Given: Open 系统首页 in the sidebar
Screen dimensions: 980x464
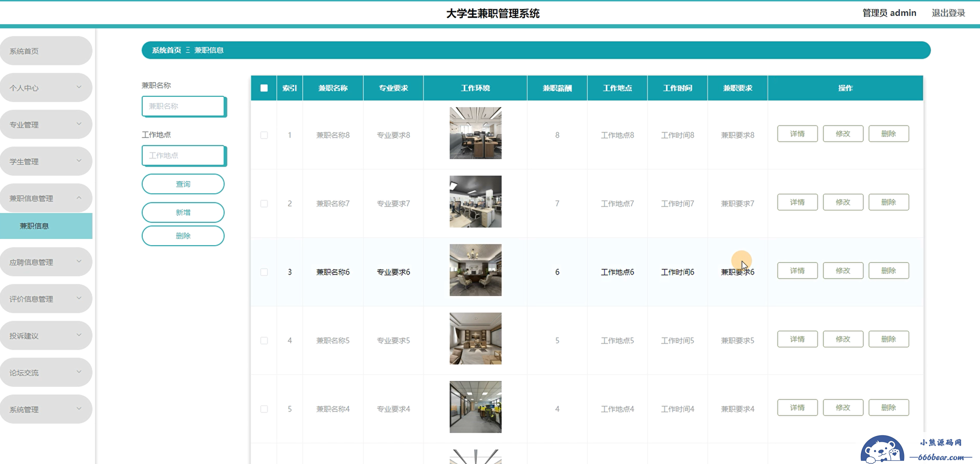Looking at the screenshot, I should click(x=46, y=51).
